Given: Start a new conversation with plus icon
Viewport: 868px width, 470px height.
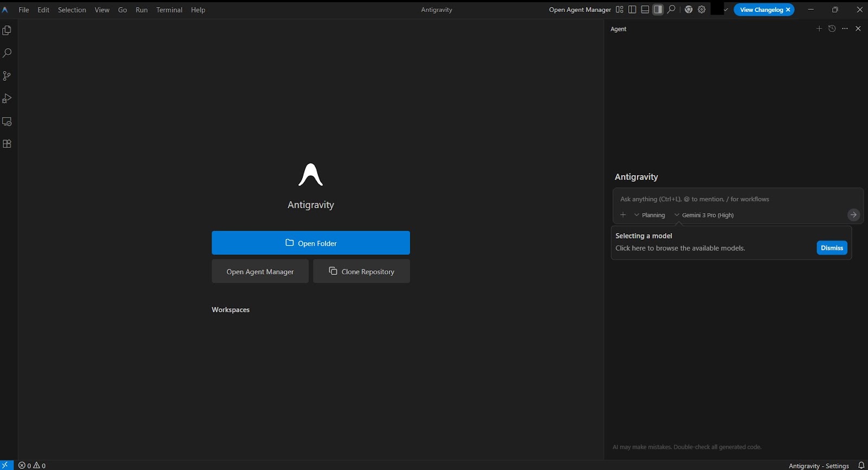Looking at the screenshot, I should pyautogui.click(x=819, y=29).
